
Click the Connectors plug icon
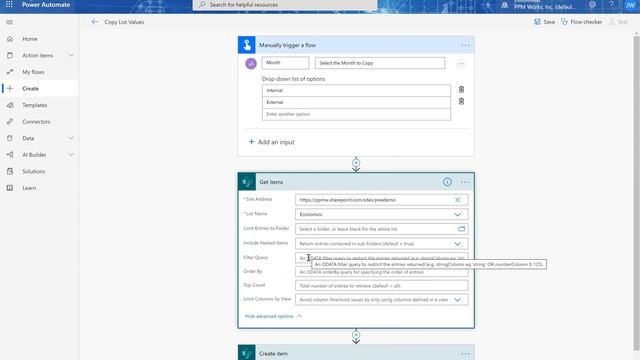pos(10,122)
